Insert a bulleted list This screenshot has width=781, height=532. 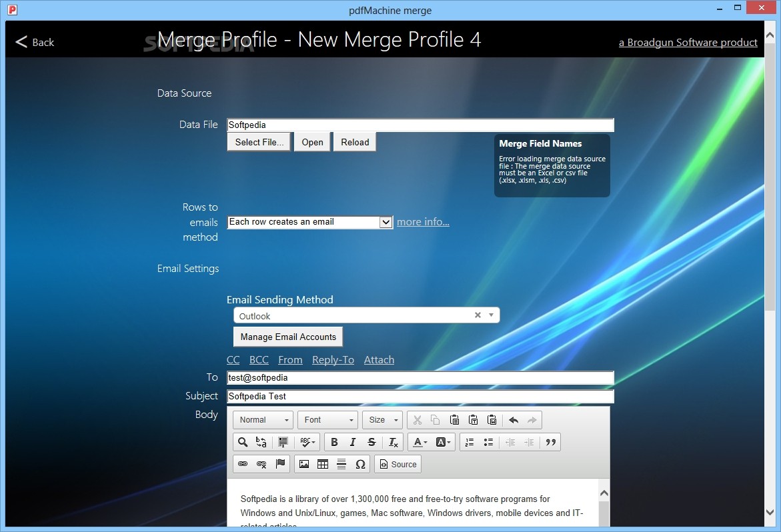pyautogui.click(x=489, y=442)
